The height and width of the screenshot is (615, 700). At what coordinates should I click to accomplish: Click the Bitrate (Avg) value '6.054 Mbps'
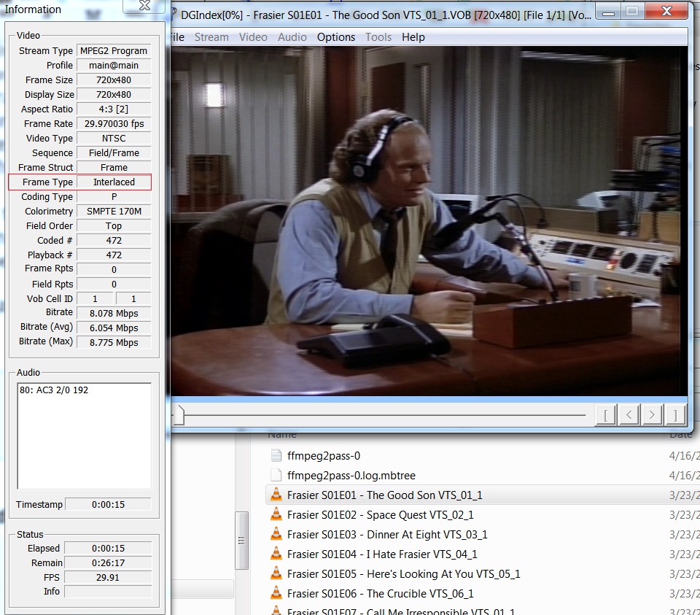pos(114,328)
